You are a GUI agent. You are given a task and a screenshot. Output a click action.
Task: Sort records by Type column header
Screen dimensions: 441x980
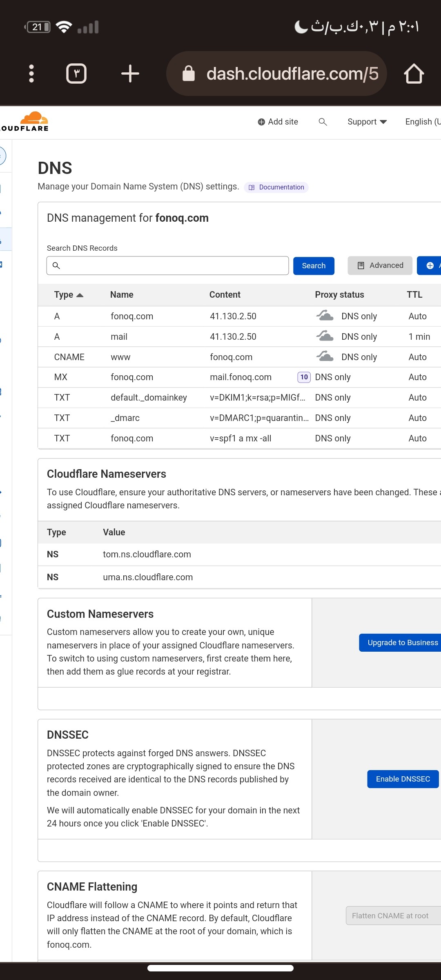[68, 295]
